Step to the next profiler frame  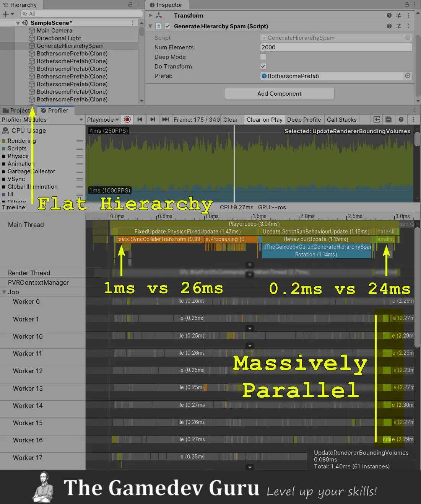pos(153,119)
